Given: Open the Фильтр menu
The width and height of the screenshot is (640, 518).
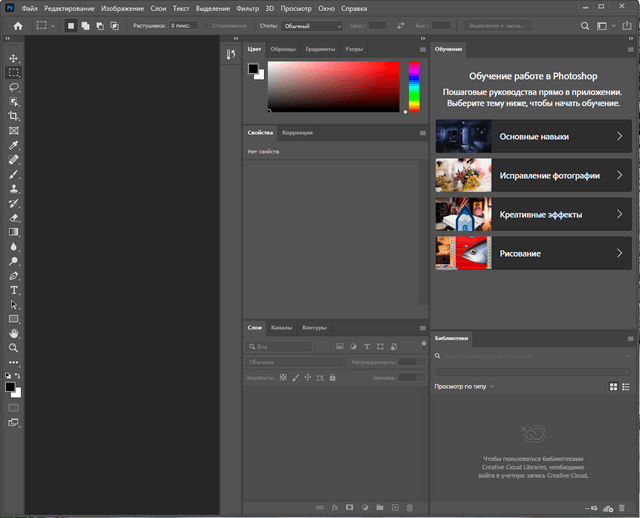Looking at the screenshot, I should tap(247, 8).
